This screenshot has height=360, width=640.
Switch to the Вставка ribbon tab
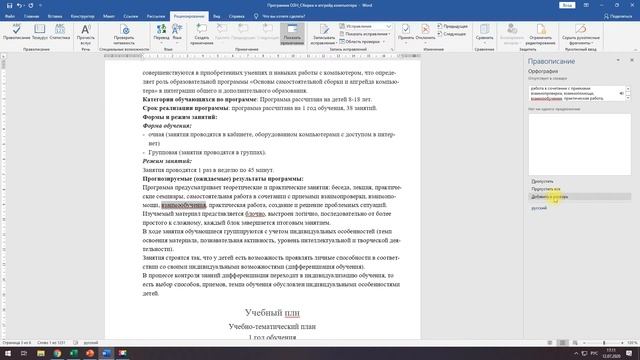point(55,16)
